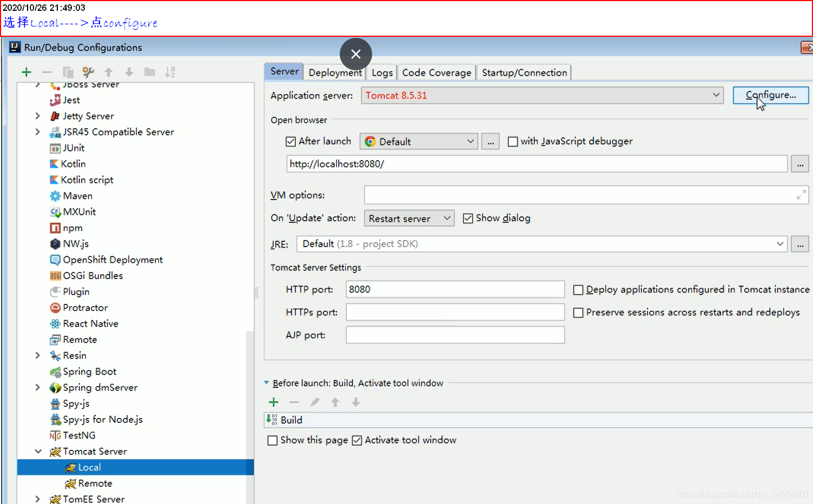Click the expand icon in VM options field
The width and height of the screenshot is (813, 504).
tap(801, 195)
